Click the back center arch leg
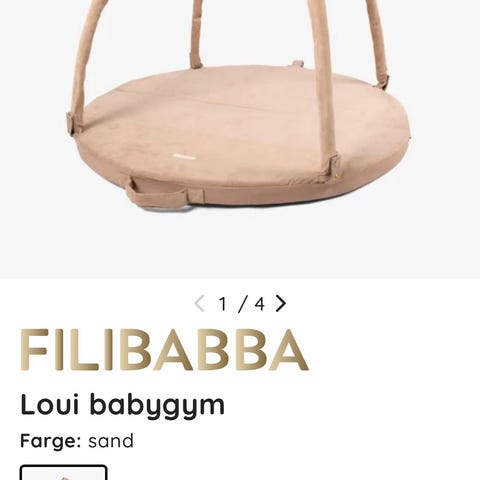Image resolution: width=480 pixels, height=480 pixels. [196, 33]
